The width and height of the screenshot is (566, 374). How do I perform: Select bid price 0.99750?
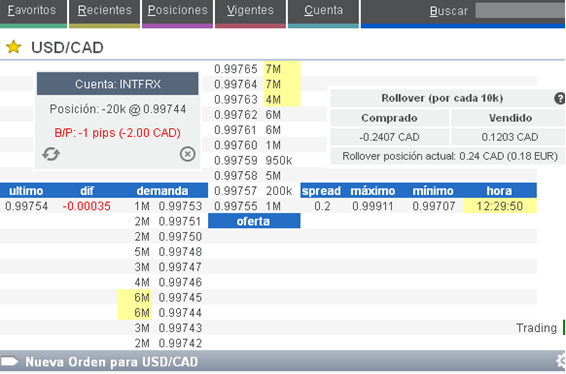(x=180, y=236)
